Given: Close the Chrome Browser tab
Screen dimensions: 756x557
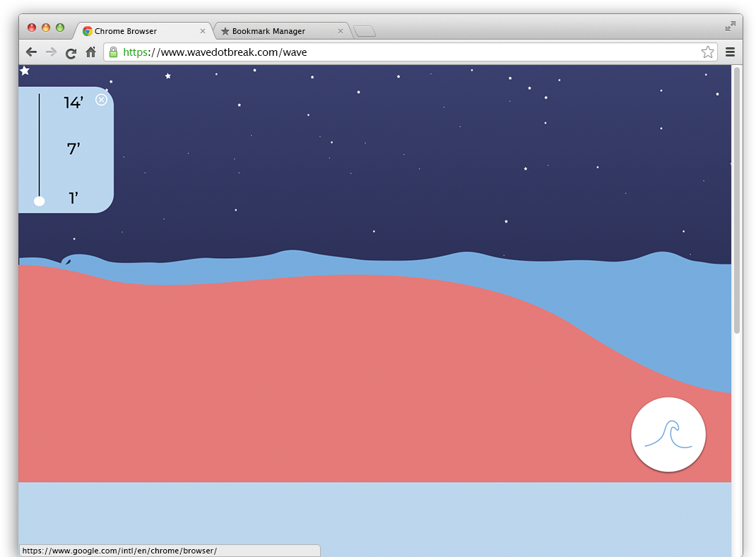Looking at the screenshot, I should pos(203,31).
